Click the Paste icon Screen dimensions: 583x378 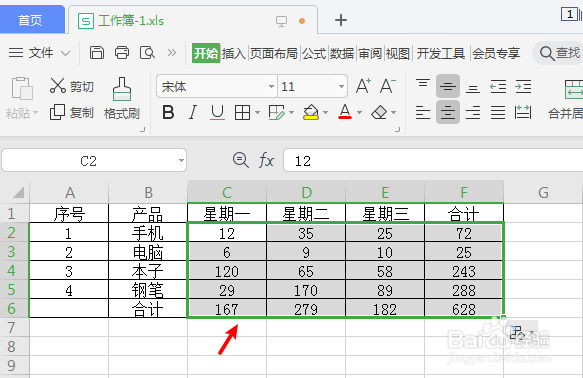click(x=22, y=88)
